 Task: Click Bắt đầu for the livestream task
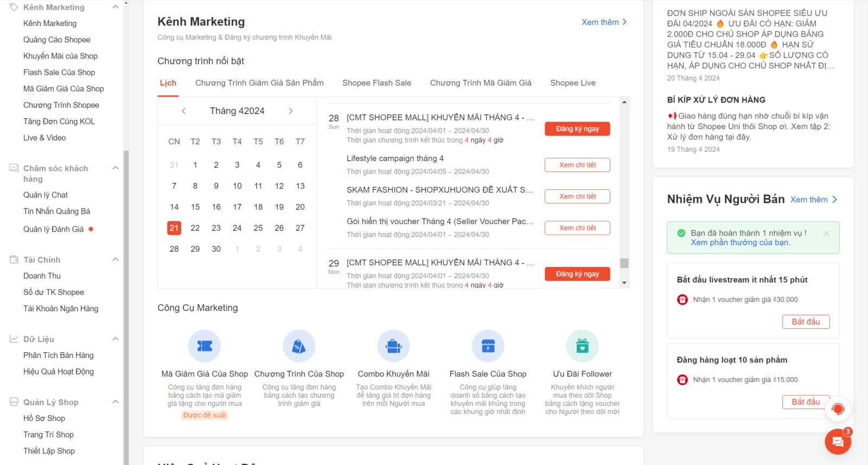pyautogui.click(x=806, y=322)
